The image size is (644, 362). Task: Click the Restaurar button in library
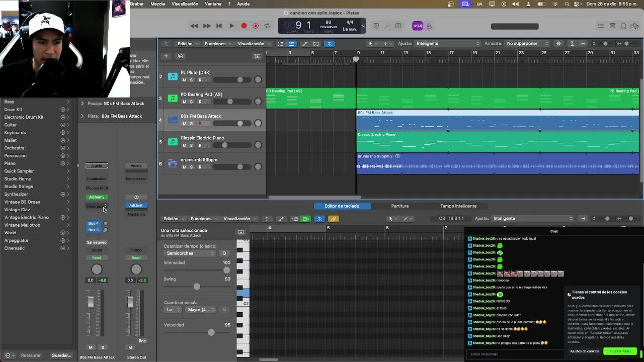[31, 355]
